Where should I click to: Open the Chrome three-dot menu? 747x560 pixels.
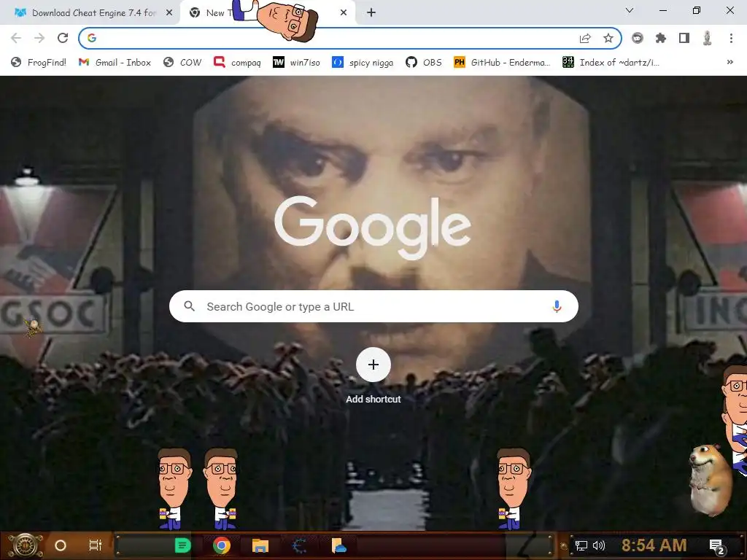pyautogui.click(x=731, y=38)
